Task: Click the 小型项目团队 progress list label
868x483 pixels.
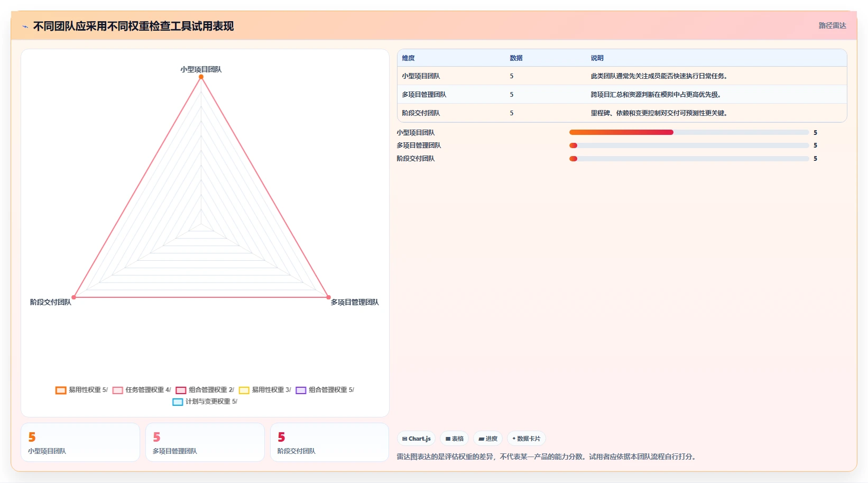Action: click(415, 133)
